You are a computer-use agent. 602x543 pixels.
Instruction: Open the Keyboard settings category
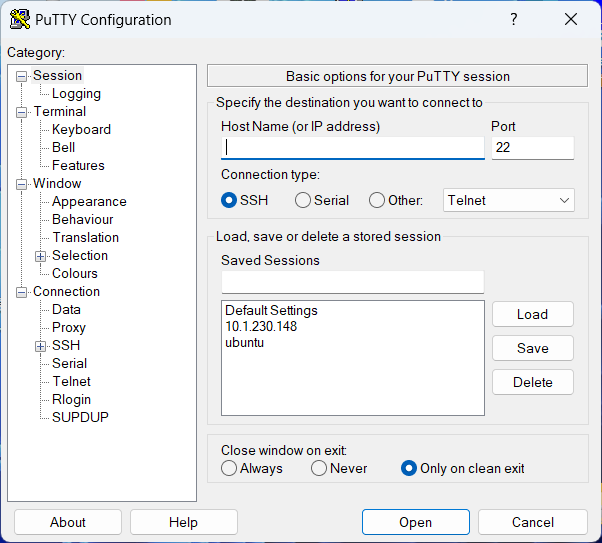(x=81, y=129)
